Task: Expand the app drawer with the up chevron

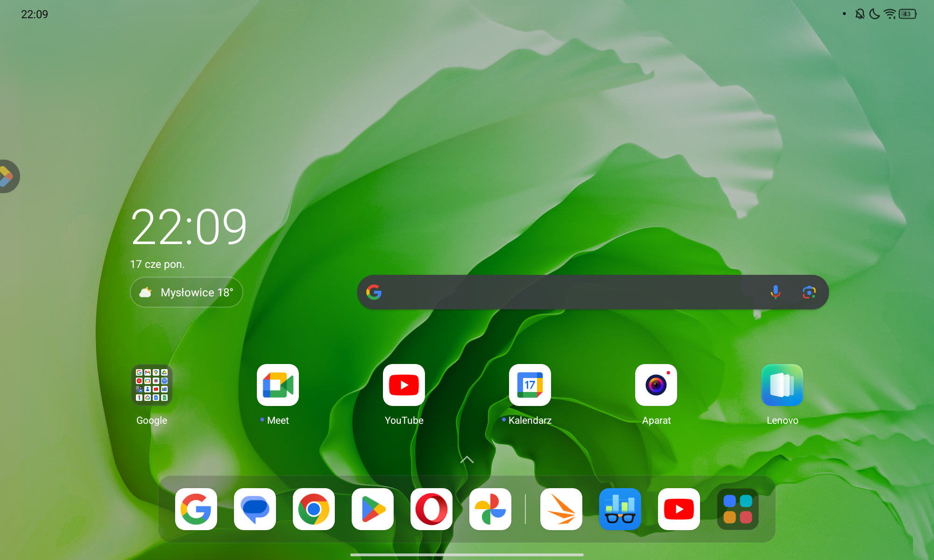Action: tap(467, 460)
